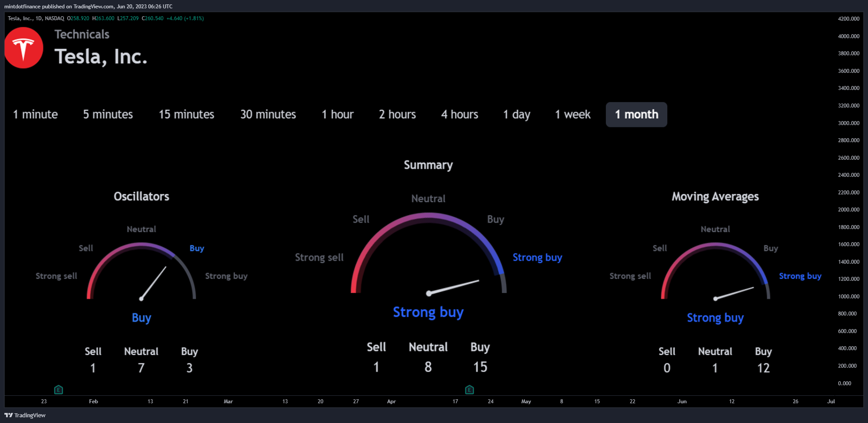The height and width of the screenshot is (423, 868).
Task: Switch to the 30 minutes timeframe
Action: tap(268, 115)
